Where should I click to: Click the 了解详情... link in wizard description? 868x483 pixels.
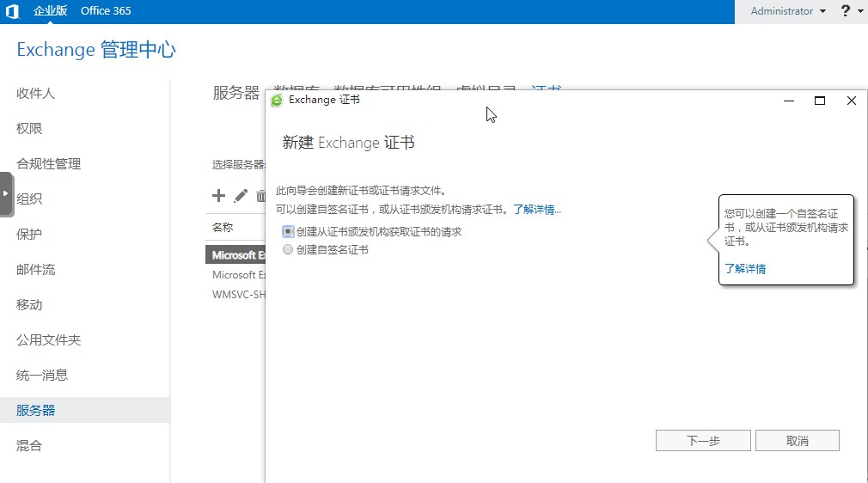point(537,210)
